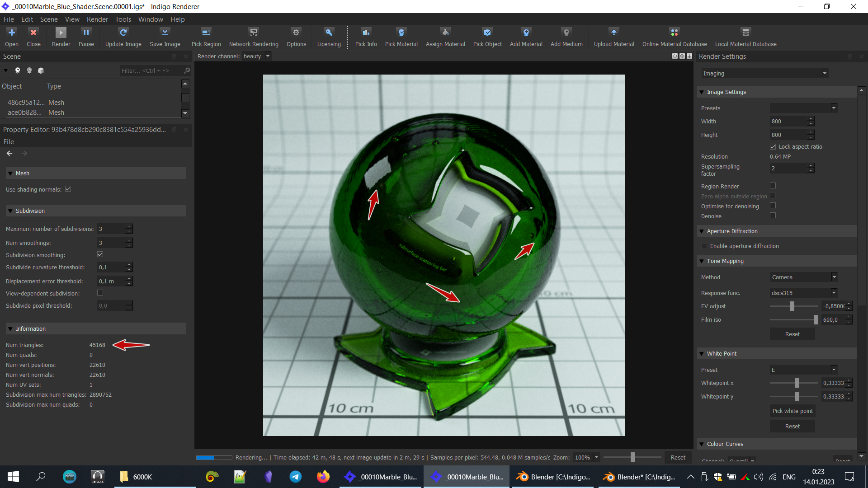
Task: Open Telegram from the Windows taskbar
Action: pyautogui.click(x=296, y=477)
